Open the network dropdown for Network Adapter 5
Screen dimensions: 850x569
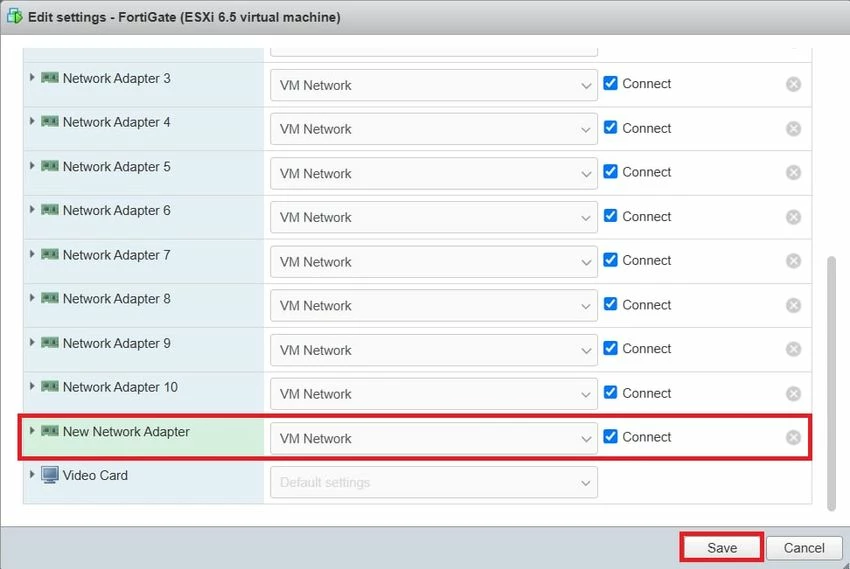(434, 173)
